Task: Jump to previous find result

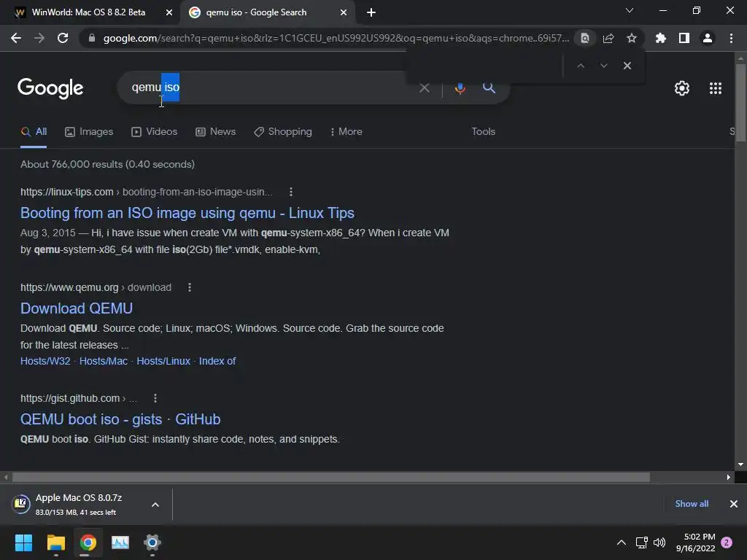Action: 580,65
